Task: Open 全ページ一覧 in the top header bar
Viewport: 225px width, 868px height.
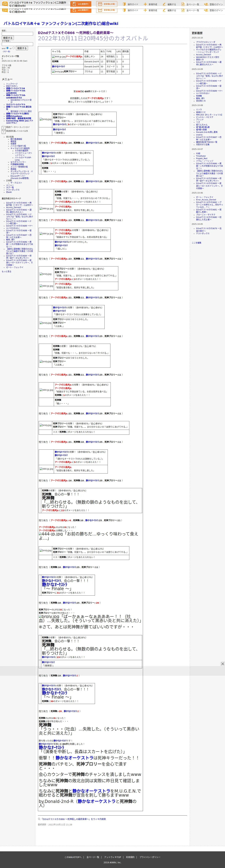Action: (190, 4)
